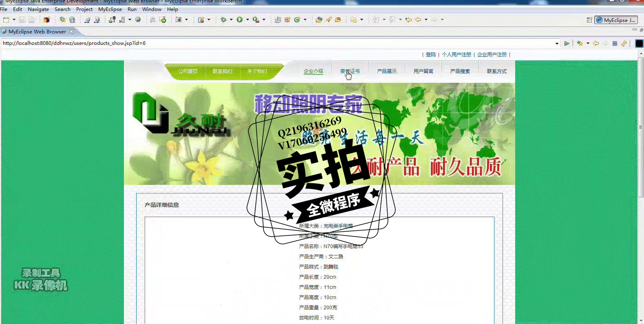The height and width of the screenshot is (324, 644).
Task: Click the Search flashlight toolbar icon
Action: [329, 20]
